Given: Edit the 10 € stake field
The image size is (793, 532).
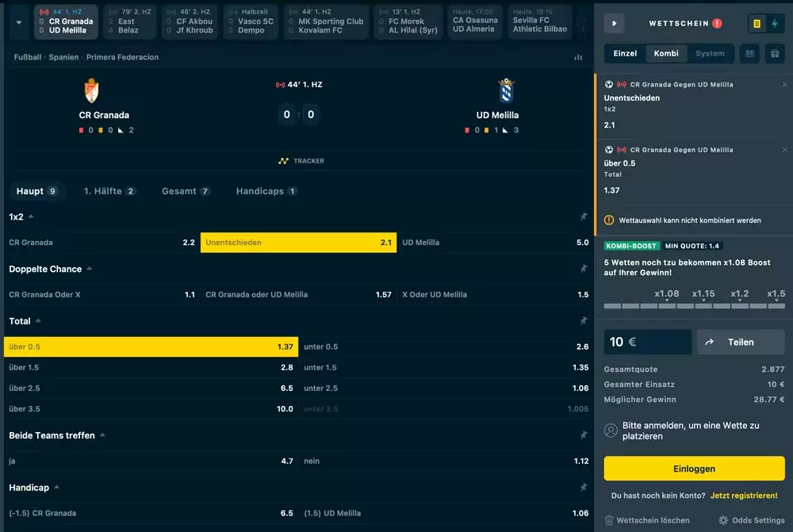Looking at the screenshot, I should click(647, 342).
